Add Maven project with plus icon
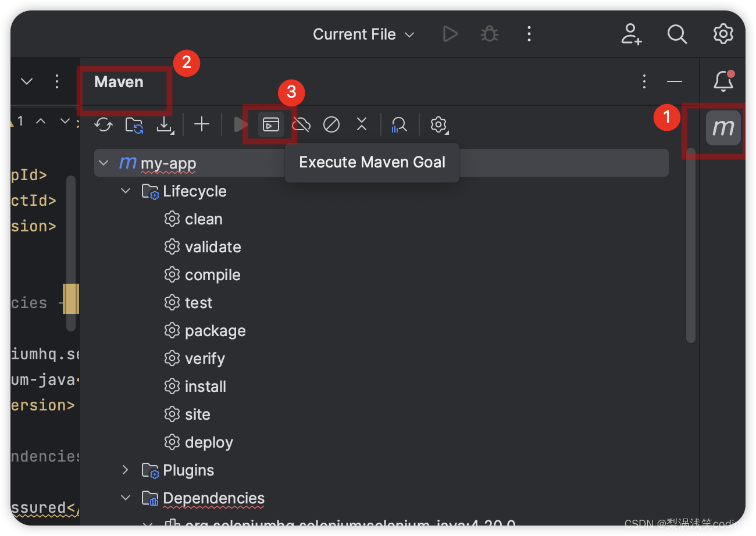The height and width of the screenshot is (536, 756). tap(202, 124)
